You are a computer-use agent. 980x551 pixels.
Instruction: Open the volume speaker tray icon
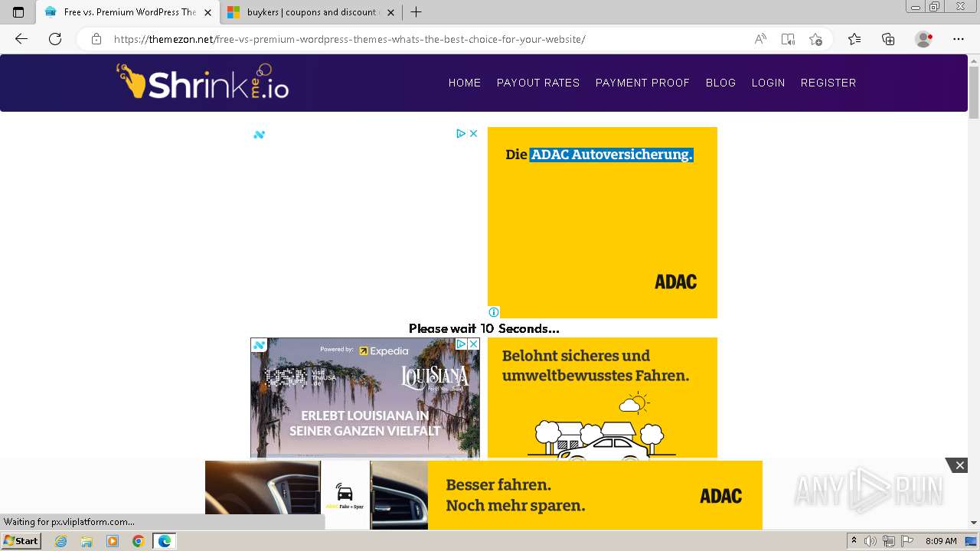click(871, 541)
